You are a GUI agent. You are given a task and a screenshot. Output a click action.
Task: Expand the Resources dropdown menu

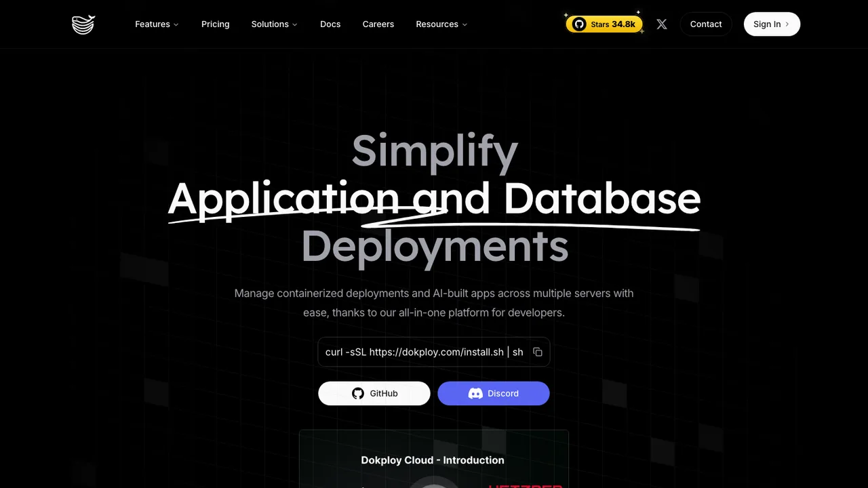coord(441,24)
